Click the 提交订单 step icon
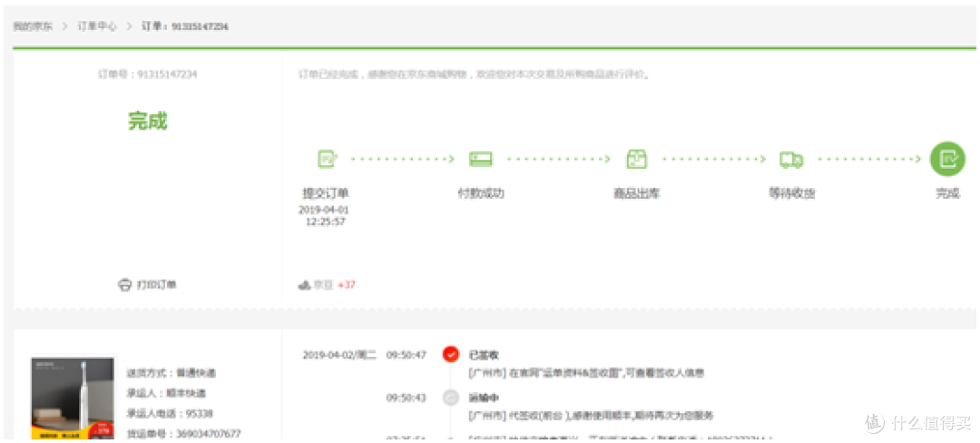The image size is (980, 443). (x=328, y=160)
